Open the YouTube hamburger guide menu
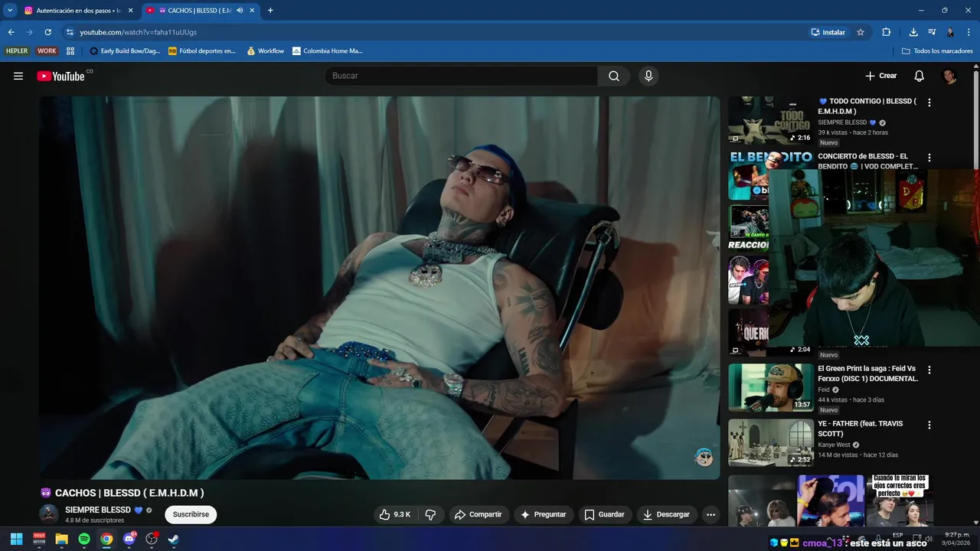Viewport: 980px width, 551px height. coord(18,76)
